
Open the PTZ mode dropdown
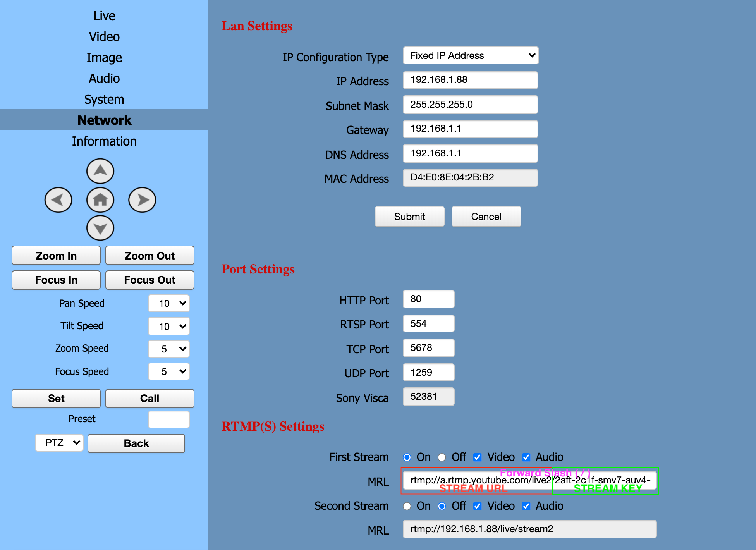(59, 443)
